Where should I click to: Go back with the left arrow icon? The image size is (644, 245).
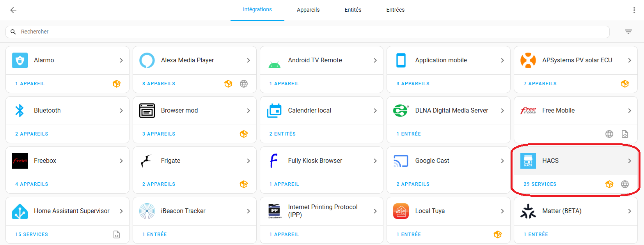pos(13,10)
